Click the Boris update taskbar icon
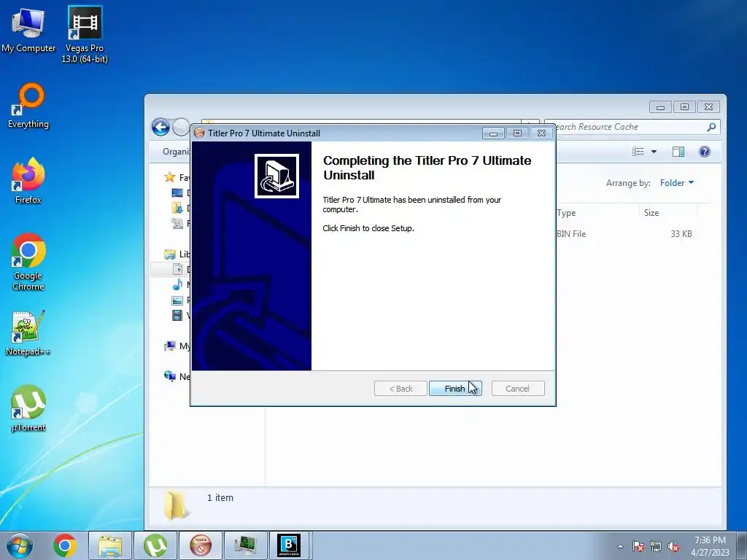The width and height of the screenshot is (747, 560). click(289, 545)
